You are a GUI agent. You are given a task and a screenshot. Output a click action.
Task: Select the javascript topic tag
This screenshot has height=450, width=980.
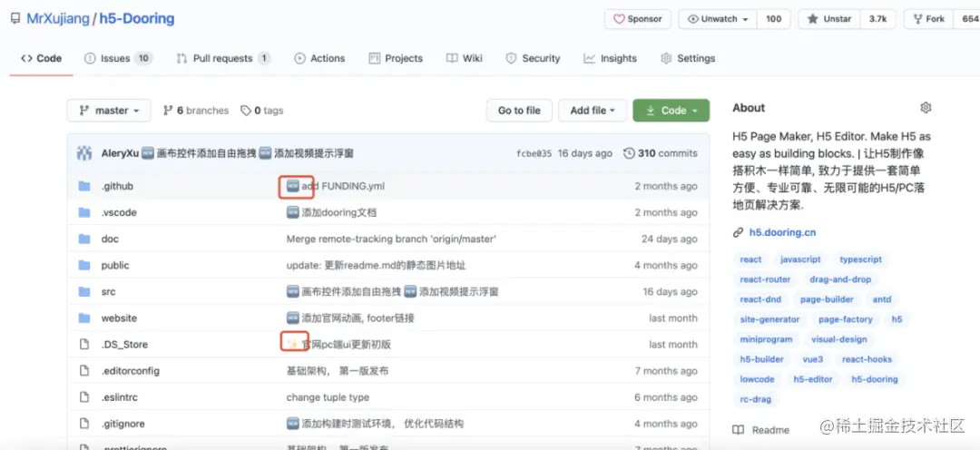click(x=800, y=259)
